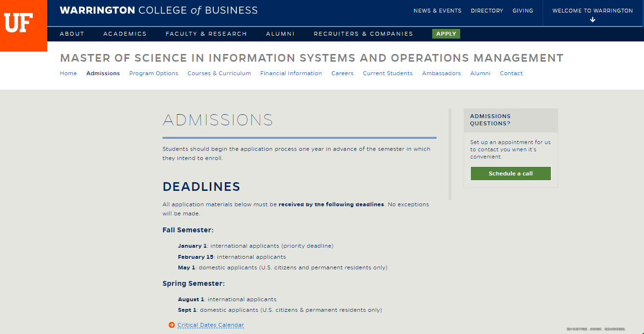
Task: Click the February 15 international applicants line
Action: coord(232,257)
